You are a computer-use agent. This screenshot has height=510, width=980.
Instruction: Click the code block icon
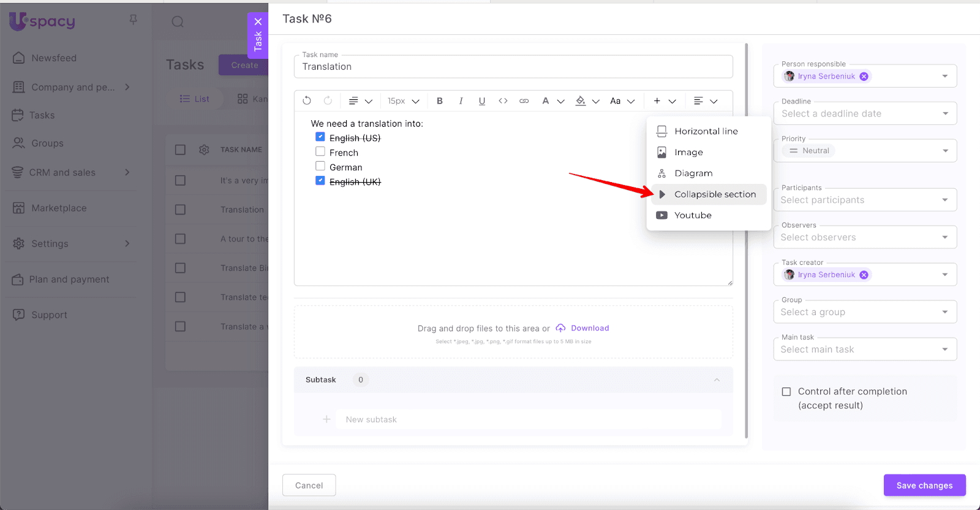[503, 101]
